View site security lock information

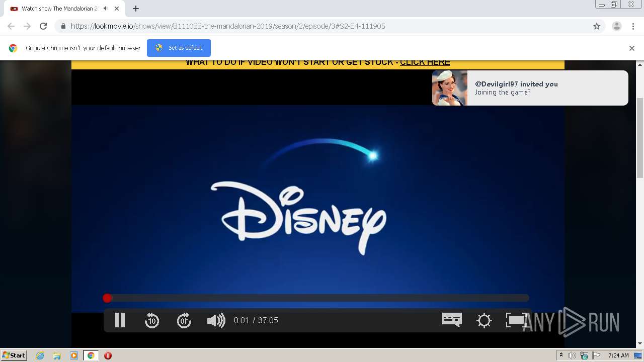(x=63, y=26)
